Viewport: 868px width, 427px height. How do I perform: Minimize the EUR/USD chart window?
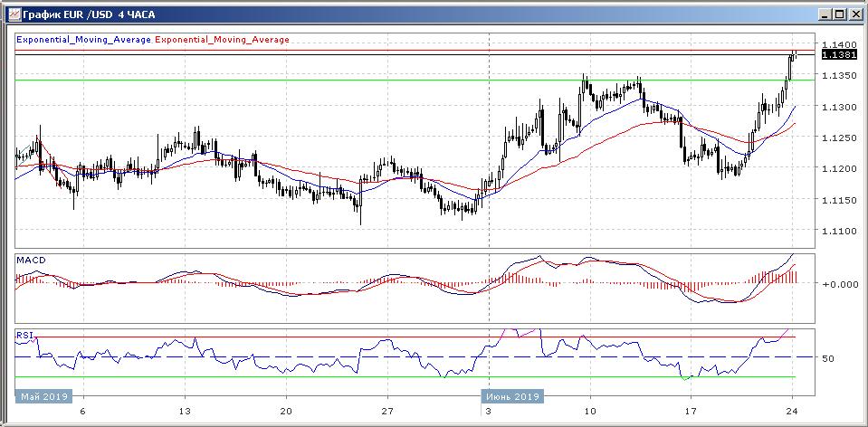pos(824,14)
